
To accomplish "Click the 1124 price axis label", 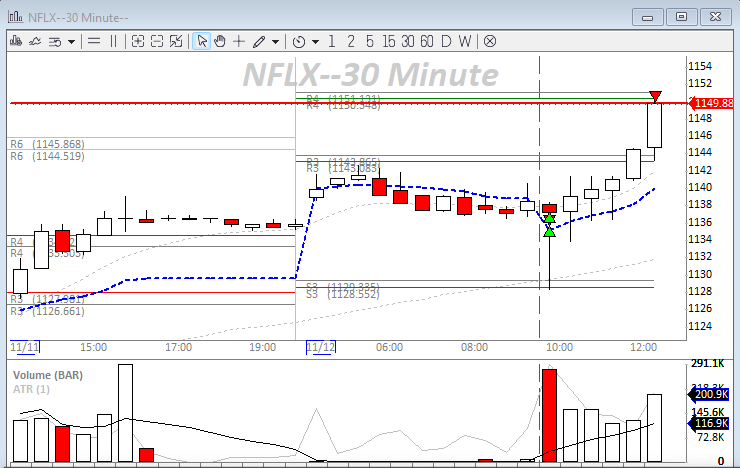I will [700, 326].
